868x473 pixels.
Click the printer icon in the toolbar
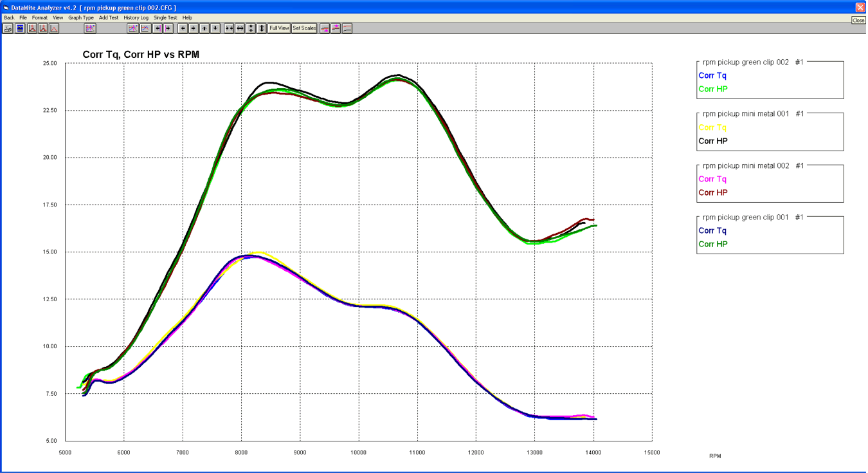8,28
